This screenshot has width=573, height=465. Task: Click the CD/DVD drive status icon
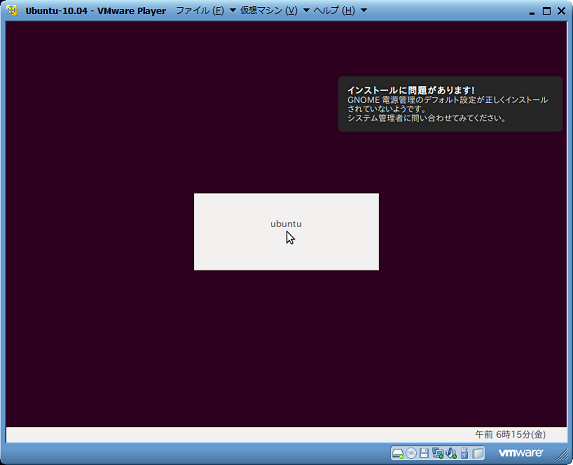pyautogui.click(x=411, y=453)
